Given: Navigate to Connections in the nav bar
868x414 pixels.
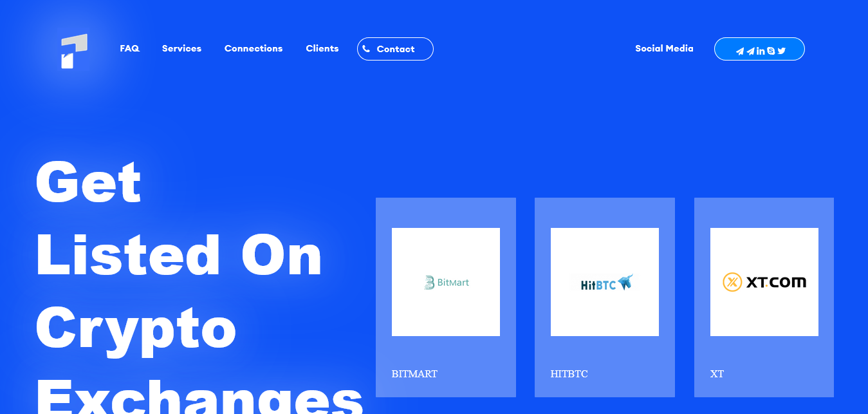Looking at the screenshot, I should click(254, 48).
